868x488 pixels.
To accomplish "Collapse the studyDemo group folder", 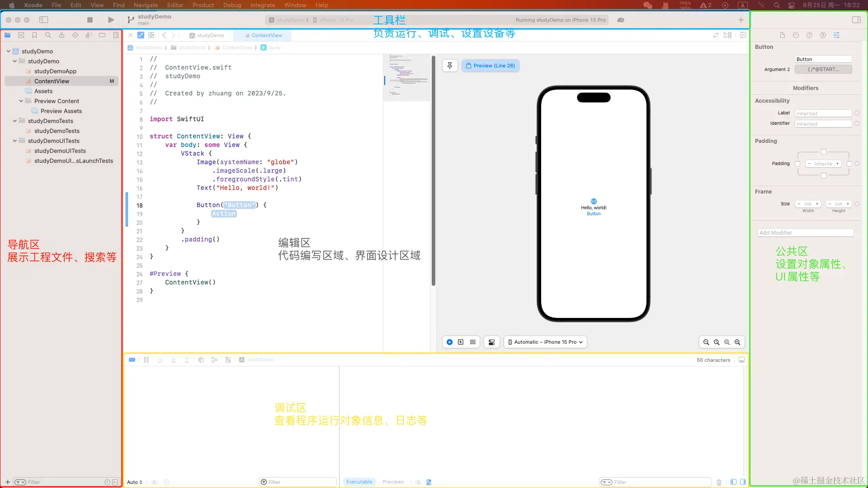I will click(15, 62).
